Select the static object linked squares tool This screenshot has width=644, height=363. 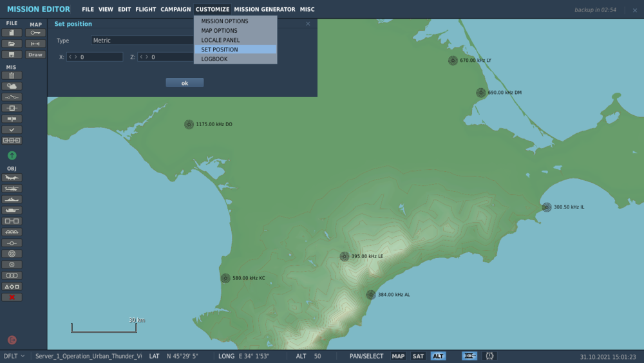(12, 221)
